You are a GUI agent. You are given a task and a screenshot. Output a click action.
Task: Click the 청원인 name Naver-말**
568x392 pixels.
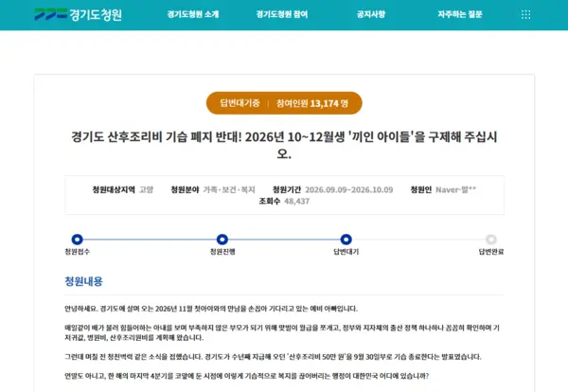[x=455, y=189]
